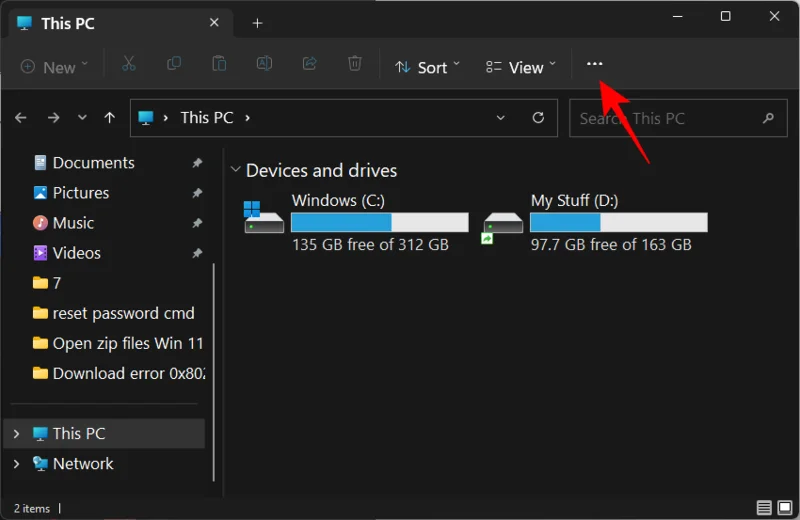Open the Sort dropdown menu
The image size is (800, 520).
[427, 67]
